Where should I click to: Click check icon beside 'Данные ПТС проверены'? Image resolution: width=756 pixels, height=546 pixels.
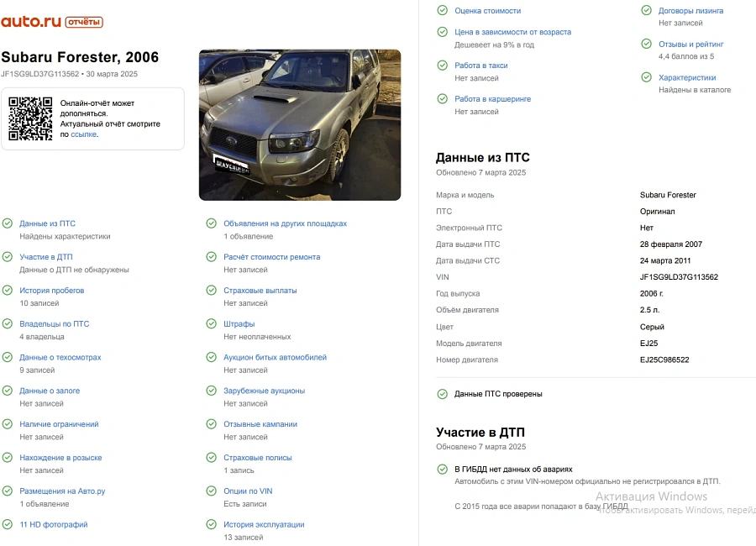pyautogui.click(x=442, y=394)
